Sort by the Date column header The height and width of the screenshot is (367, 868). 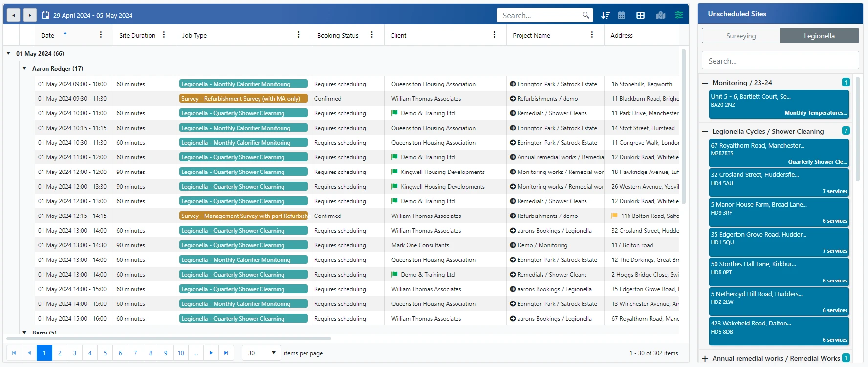tap(48, 35)
